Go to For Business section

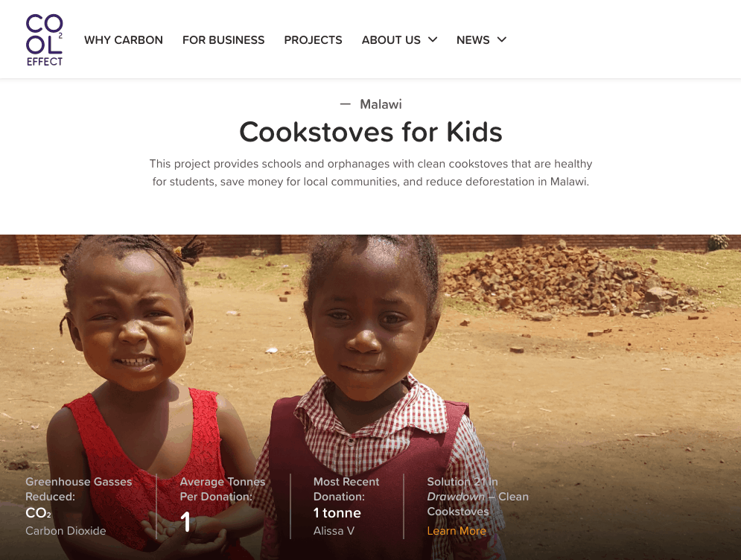click(x=223, y=40)
